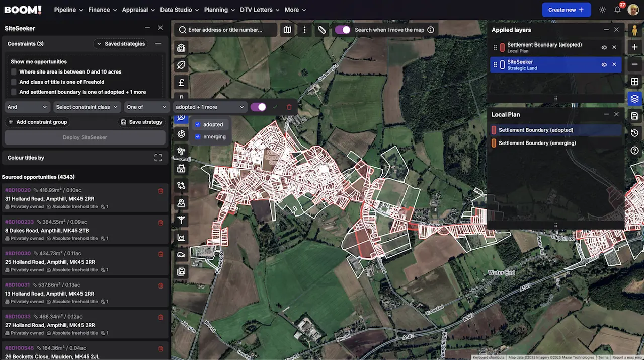Click the save floppy icon on right toolbar
Screen dimensions: 644x360
tap(634, 116)
